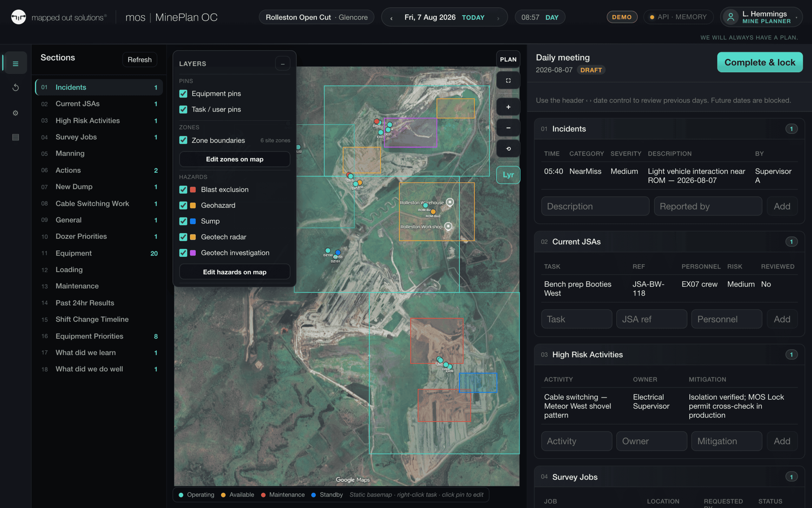This screenshot has width=812, height=508.
Task: Click the DEMO badge in header
Action: pos(622,17)
